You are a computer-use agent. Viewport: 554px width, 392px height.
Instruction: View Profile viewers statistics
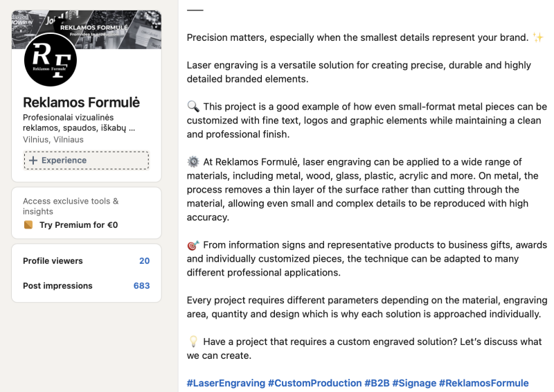(x=53, y=261)
